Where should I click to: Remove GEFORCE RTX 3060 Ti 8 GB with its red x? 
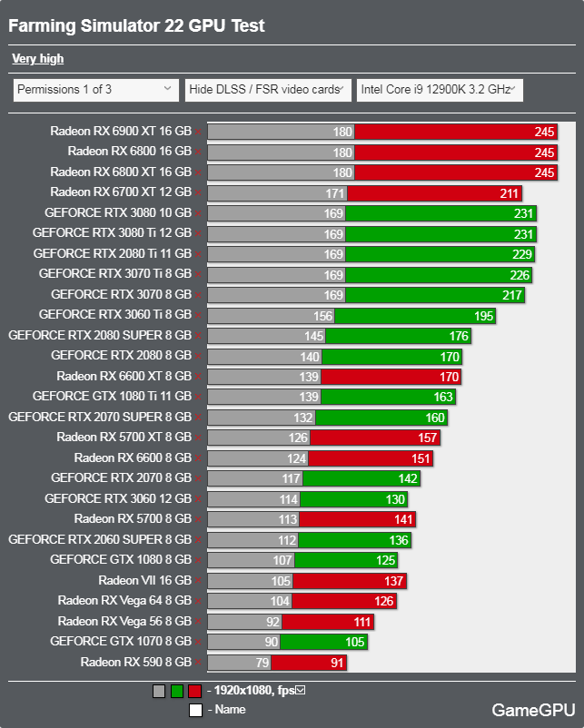[198, 315]
